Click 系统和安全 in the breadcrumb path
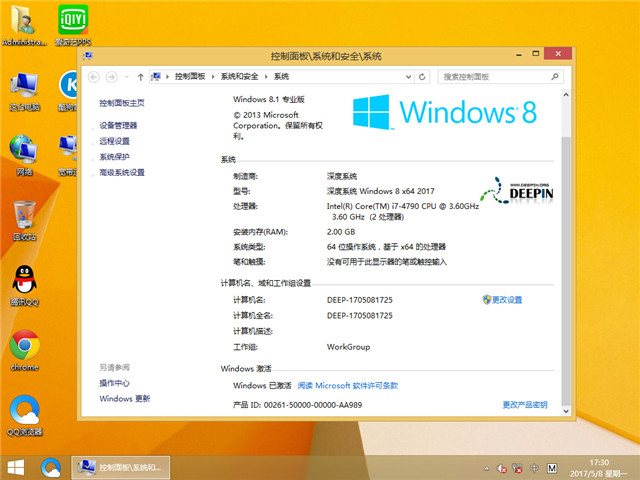This screenshot has height=480, width=640. pos(240,76)
